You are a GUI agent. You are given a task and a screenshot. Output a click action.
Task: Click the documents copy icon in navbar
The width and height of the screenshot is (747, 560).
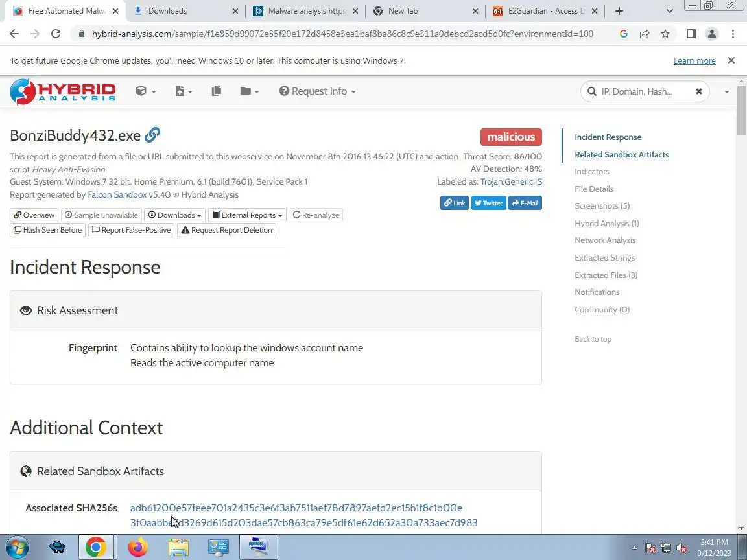point(217,91)
